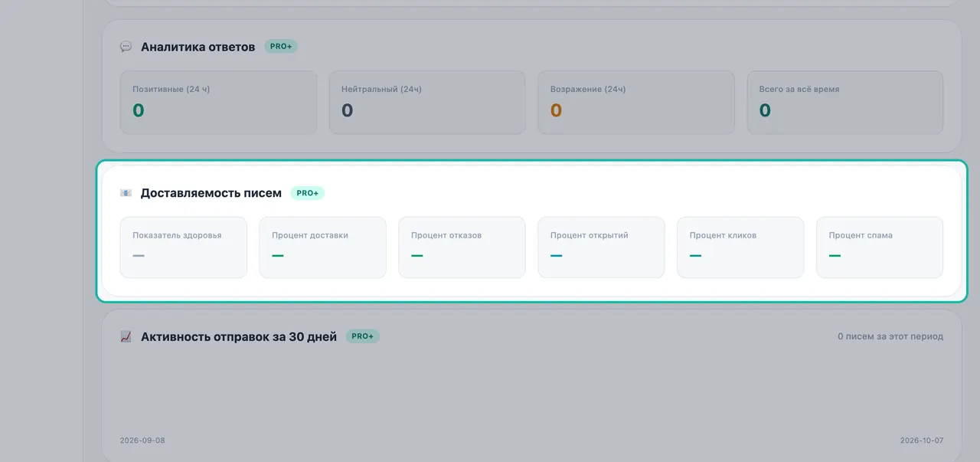The width and height of the screenshot is (980, 462).
Task: Click the PRO+ badge next to Доставляемость писем
Action: 308,193
